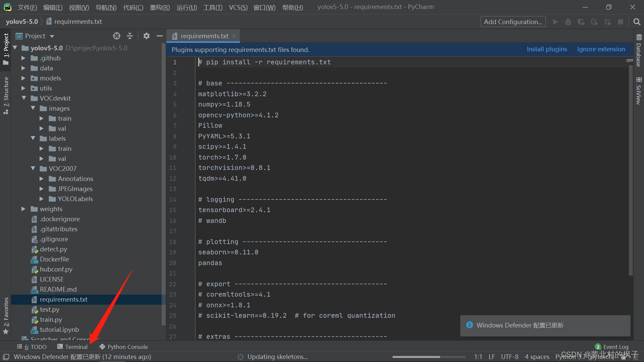Screen dimensions: 644x362
Task: Toggle tool window bars via the bottom-left corner icon
Action: [x=6, y=357]
